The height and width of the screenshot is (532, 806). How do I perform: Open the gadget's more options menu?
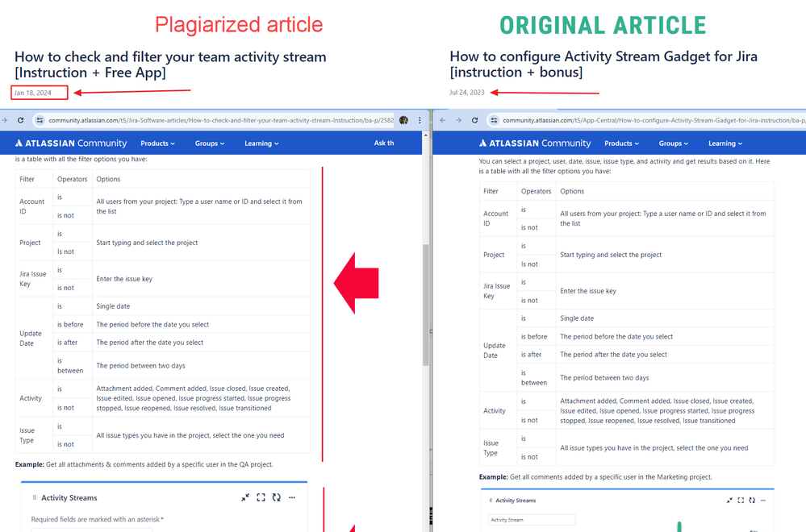point(293,497)
